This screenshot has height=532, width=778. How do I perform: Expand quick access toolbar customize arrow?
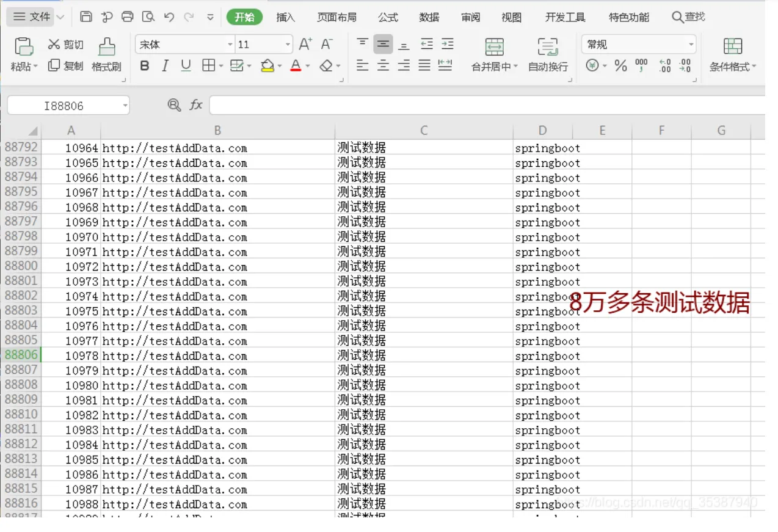(x=210, y=17)
